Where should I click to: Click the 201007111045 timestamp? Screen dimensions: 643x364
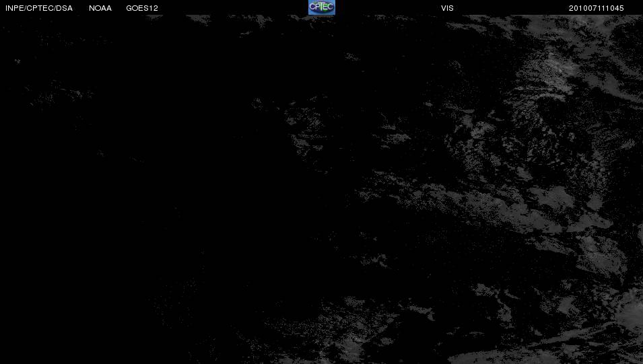(597, 8)
